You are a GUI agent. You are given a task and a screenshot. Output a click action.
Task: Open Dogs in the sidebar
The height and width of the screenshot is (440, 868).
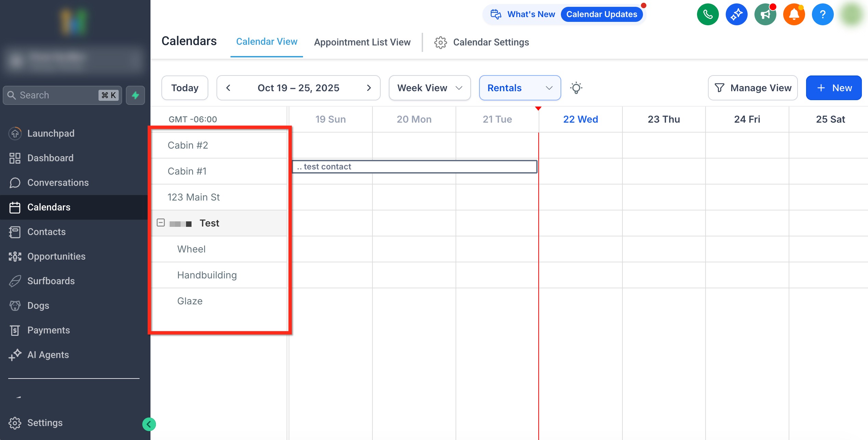pos(38,305)
